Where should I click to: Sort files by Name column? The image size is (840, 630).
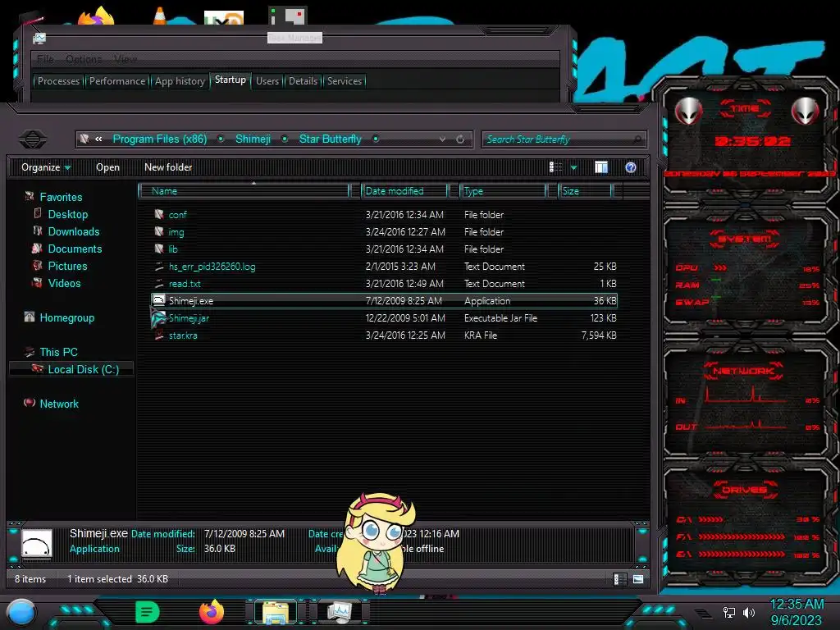[244, 190]
